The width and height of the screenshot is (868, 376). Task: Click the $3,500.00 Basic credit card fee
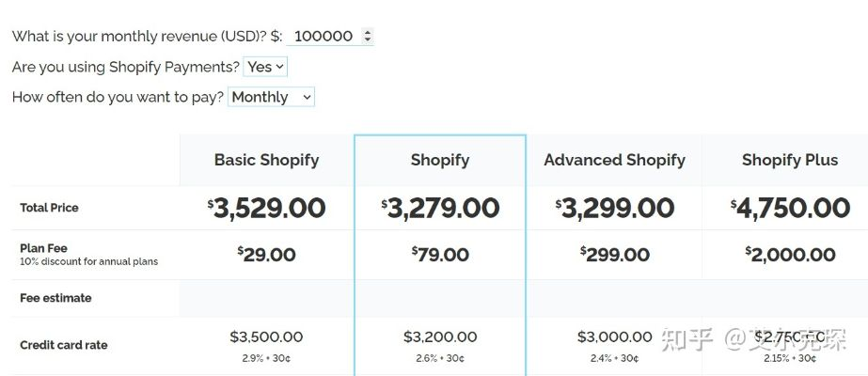click(x=266, y=337)
